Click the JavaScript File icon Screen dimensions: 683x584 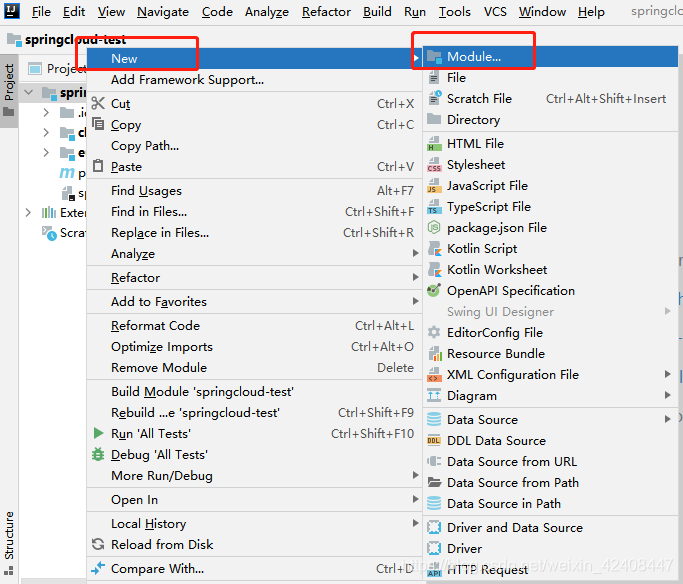coord(434,186)
